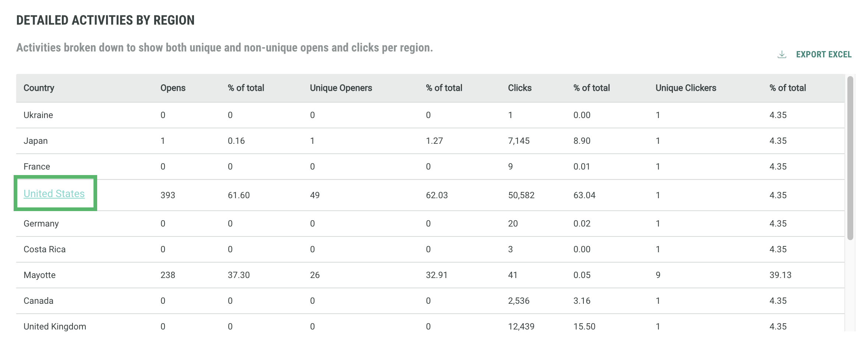
Task: Click the vertical scrollbar of the table
Action: pos(850,158)
